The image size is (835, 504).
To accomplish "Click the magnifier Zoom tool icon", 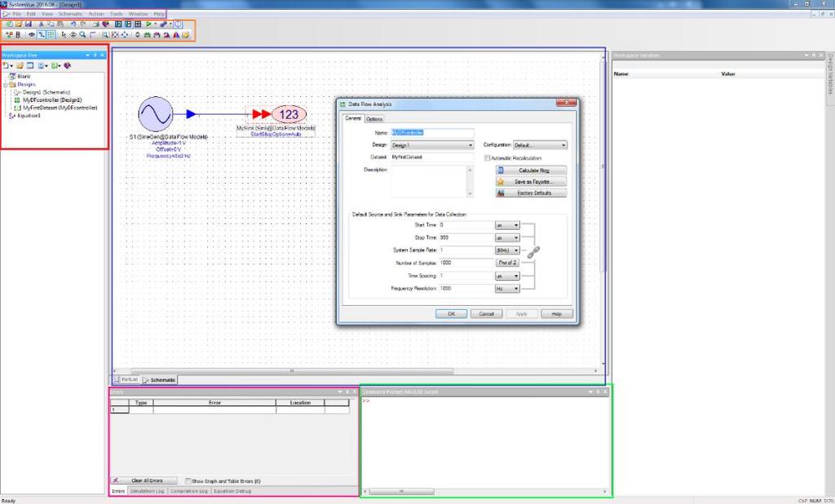I will tap(82, 34).
